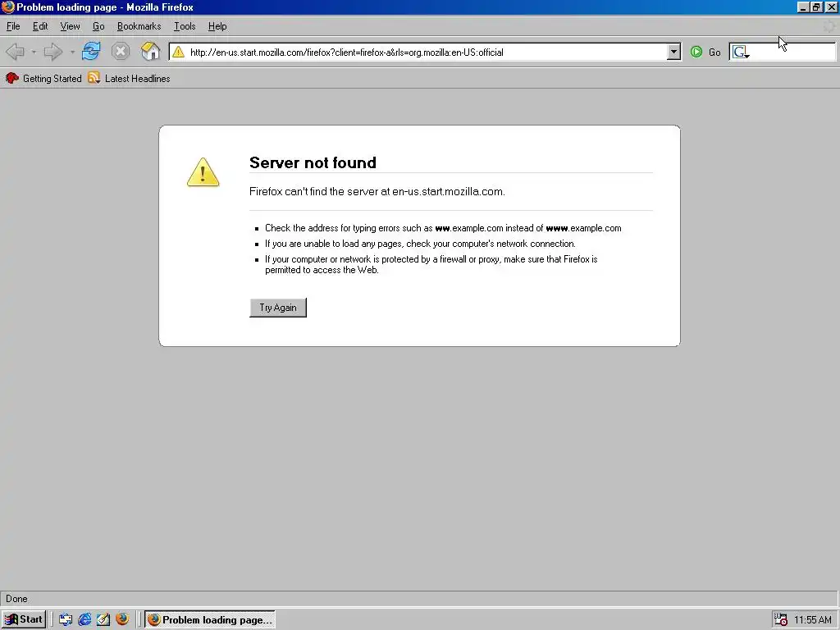Click the Latest Headlines feed icon
The width and height of the screenshot is (840, 630).
tap(94, 78)
